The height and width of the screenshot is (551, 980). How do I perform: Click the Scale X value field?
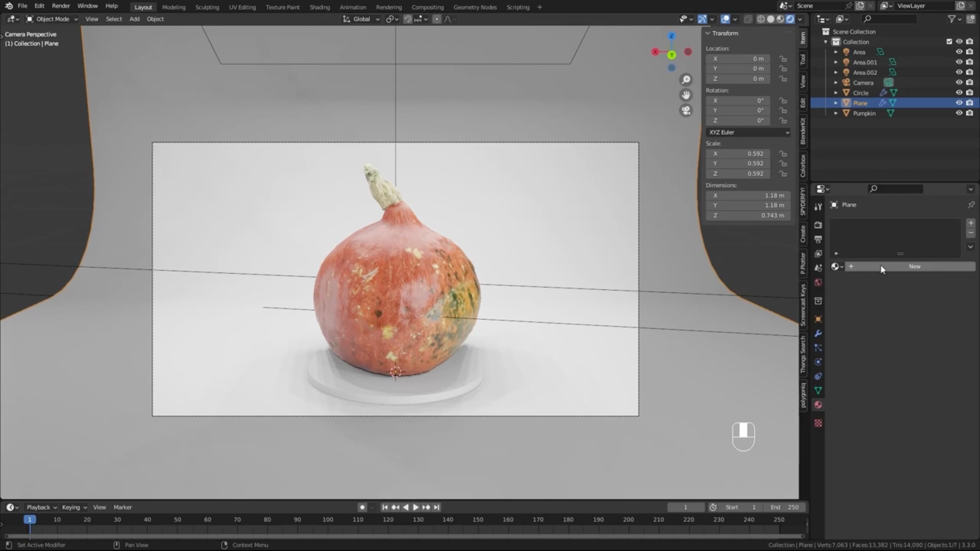pyautogui.click(x=738, y=154)
